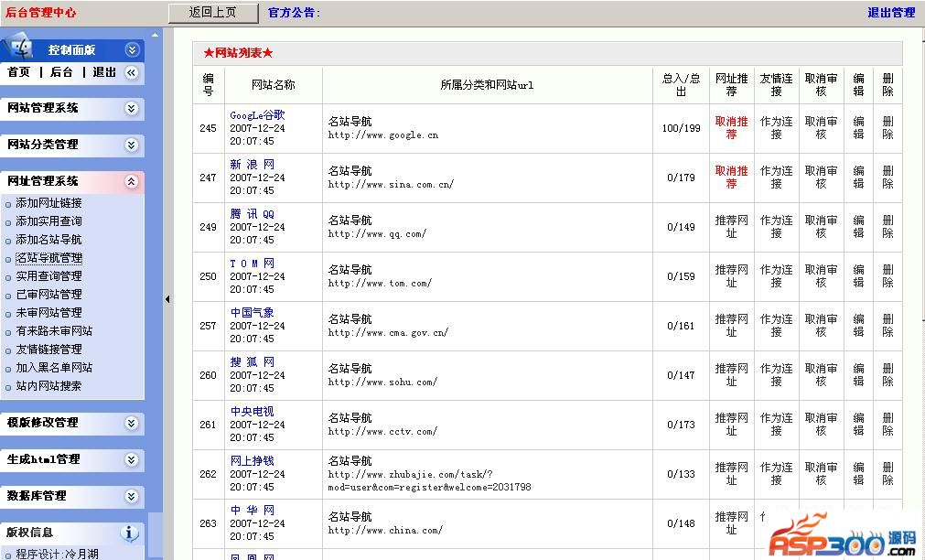Collapse the 网址管理系统 section

click(132, 181)
